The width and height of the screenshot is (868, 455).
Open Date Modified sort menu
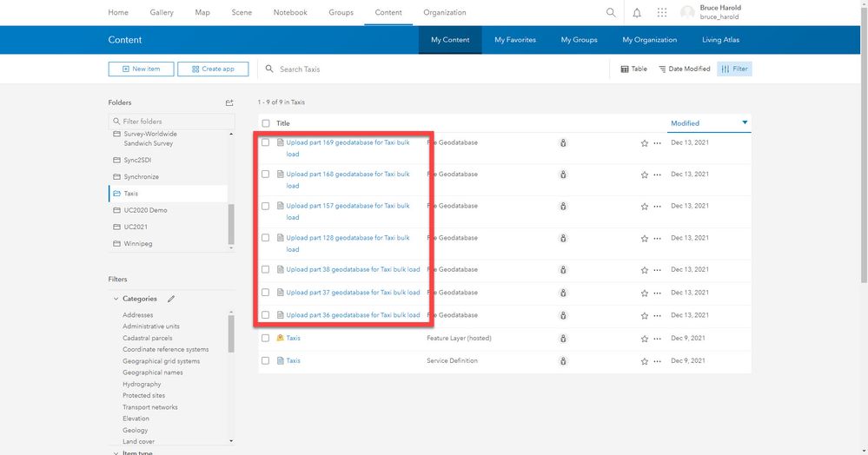click(x=684, y=69)
